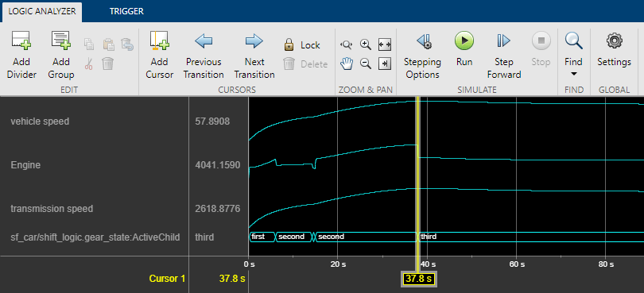Click the Engine value 4041.1590
Image resolution: width=644 pixels, height=293 pixels.
click(x=218, y=165)
